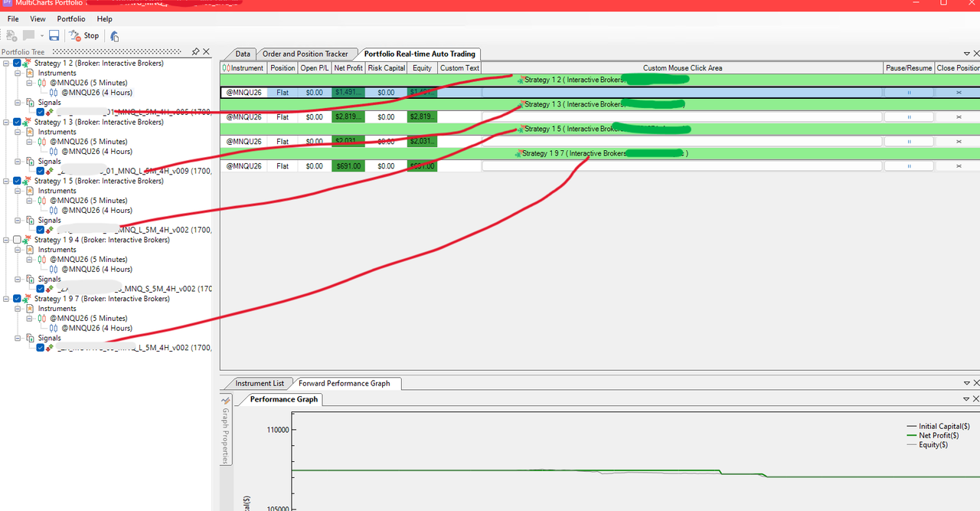Image resolution: width=980 pixels, height=511 pixels.
Task: Uncheck the Strategy 1 2 checkbox
Action: point(17,64)
